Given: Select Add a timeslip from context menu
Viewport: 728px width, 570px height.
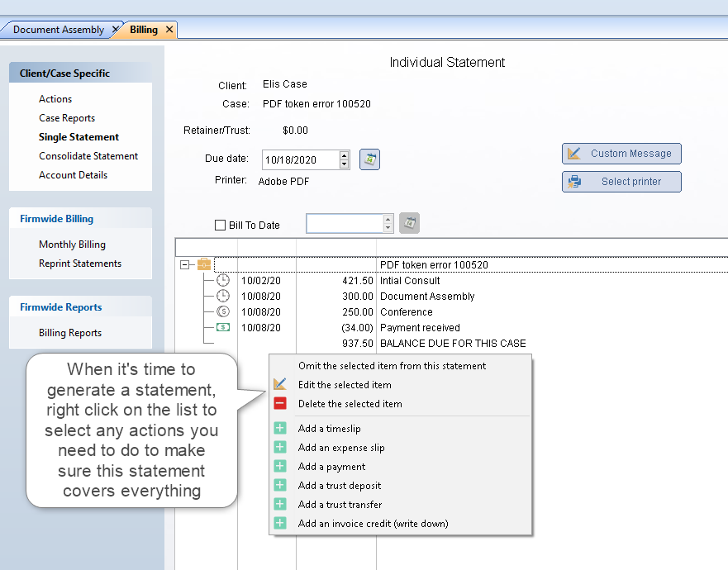Looking at the screenshot, I should pos(329,429).
